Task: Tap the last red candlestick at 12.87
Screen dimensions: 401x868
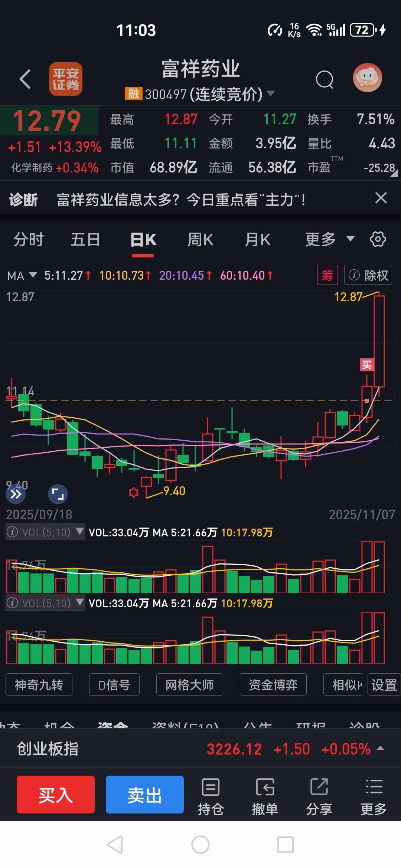Action: (379, 341)
